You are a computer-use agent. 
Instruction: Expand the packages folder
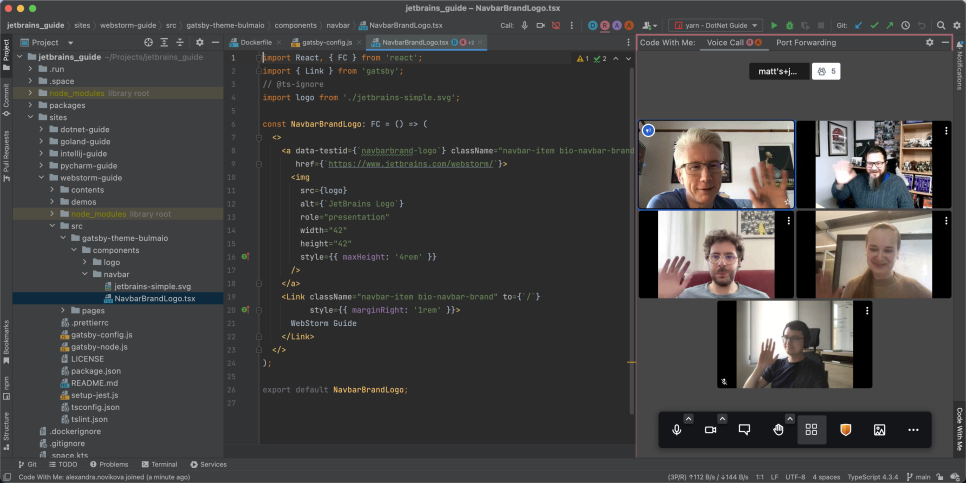(30, 105)
